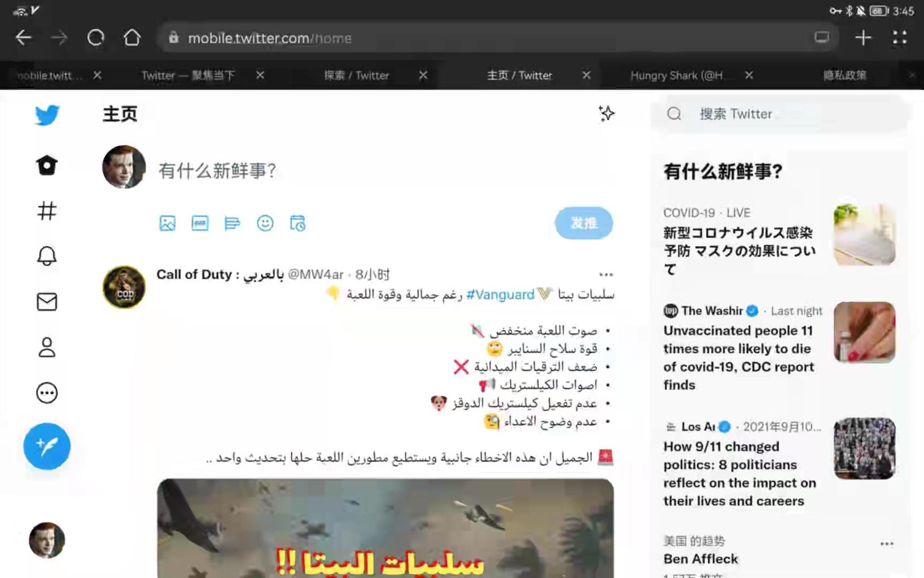Open Explore via the hashtag icon
This screenshot has height=578, width=924.
[x=47, y=211]
